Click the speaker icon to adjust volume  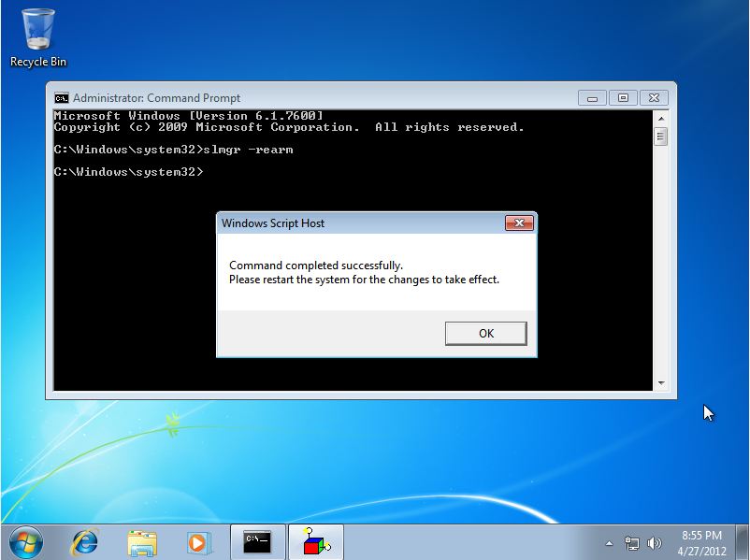[x=654, y=542]
